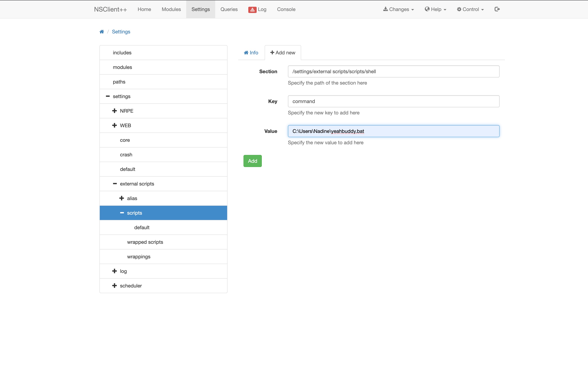Screen dimensions: 588x366
Task: Click the 'Specify the path of the section here' hint
Action: tap(327, 83)
